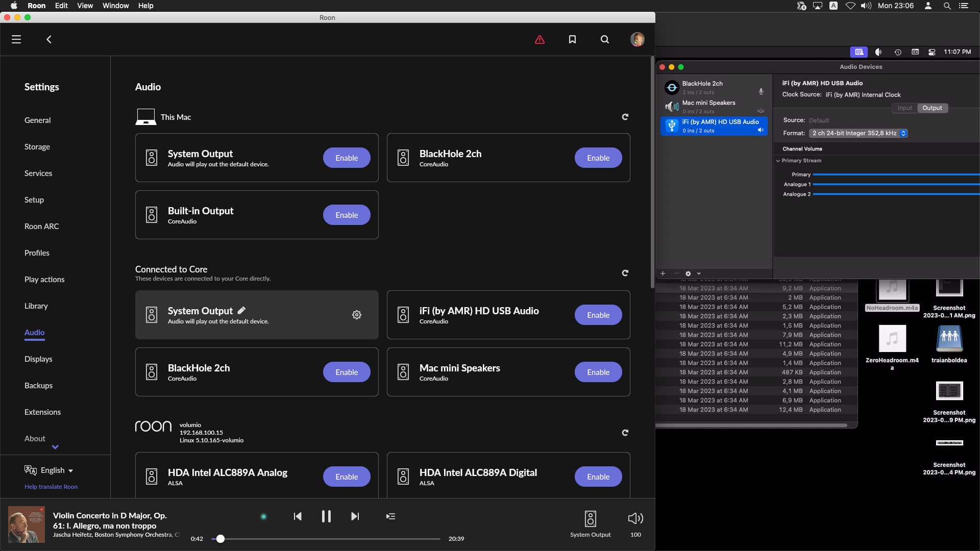
Task: Open Roon menu in macOS menu bar
Action: [36, 6]
